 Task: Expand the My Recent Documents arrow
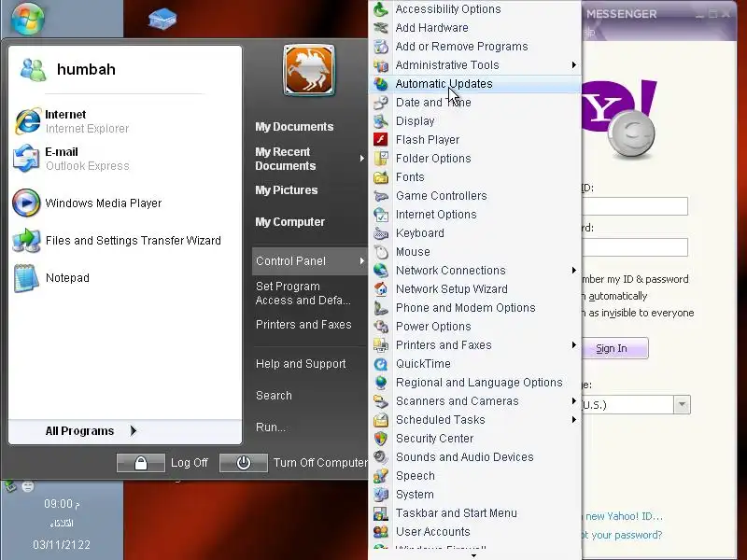tap(362, 158)
